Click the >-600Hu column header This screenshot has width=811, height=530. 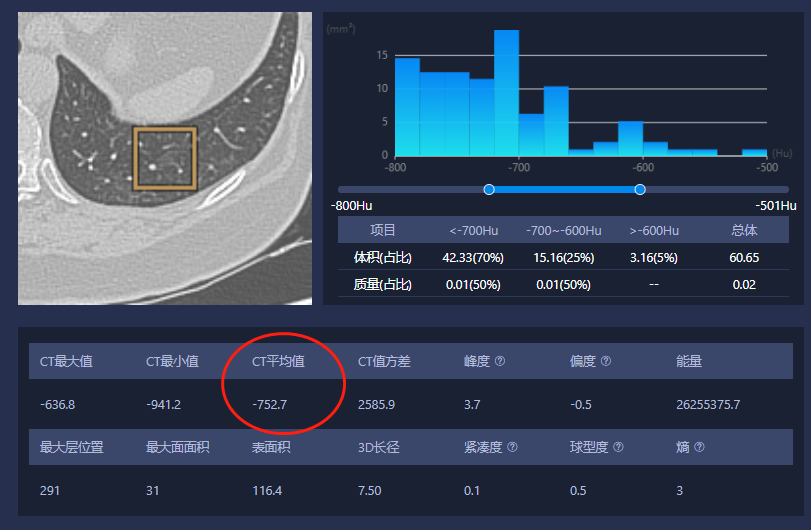654,231
